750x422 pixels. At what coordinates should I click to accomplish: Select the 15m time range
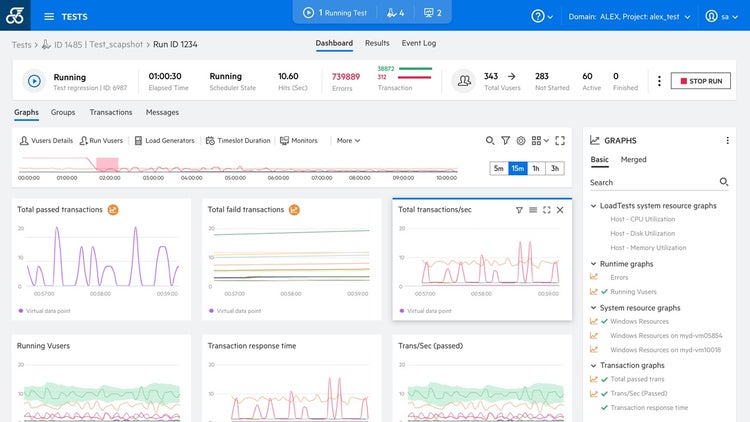pyautogui.click(x=518, y=168)
